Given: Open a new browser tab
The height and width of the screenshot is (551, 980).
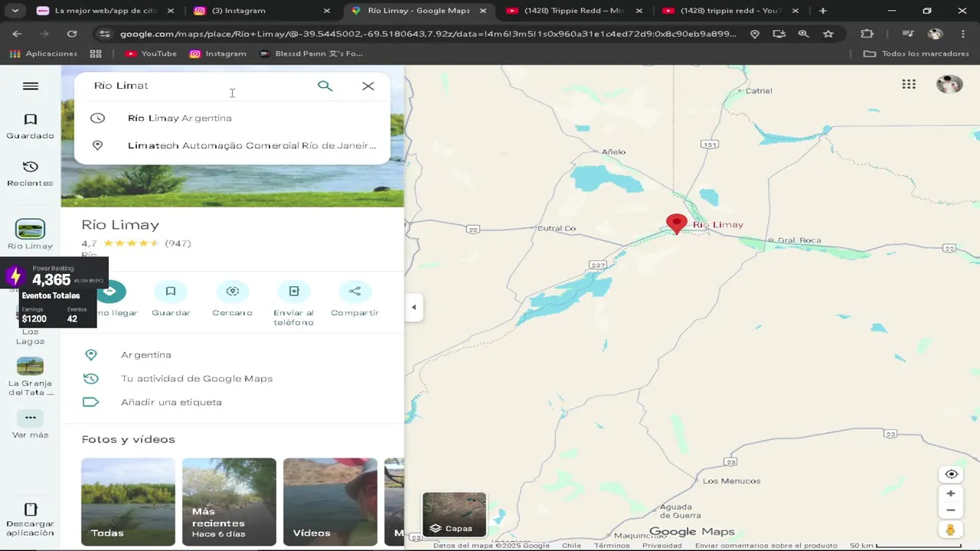Looking at the screenshot, I should [x=823, y=11].
